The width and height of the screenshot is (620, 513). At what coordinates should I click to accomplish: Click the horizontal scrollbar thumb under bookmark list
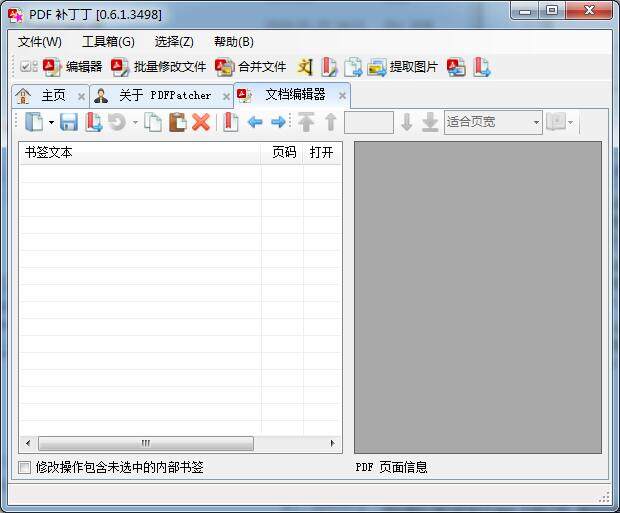tap(146, 443)
